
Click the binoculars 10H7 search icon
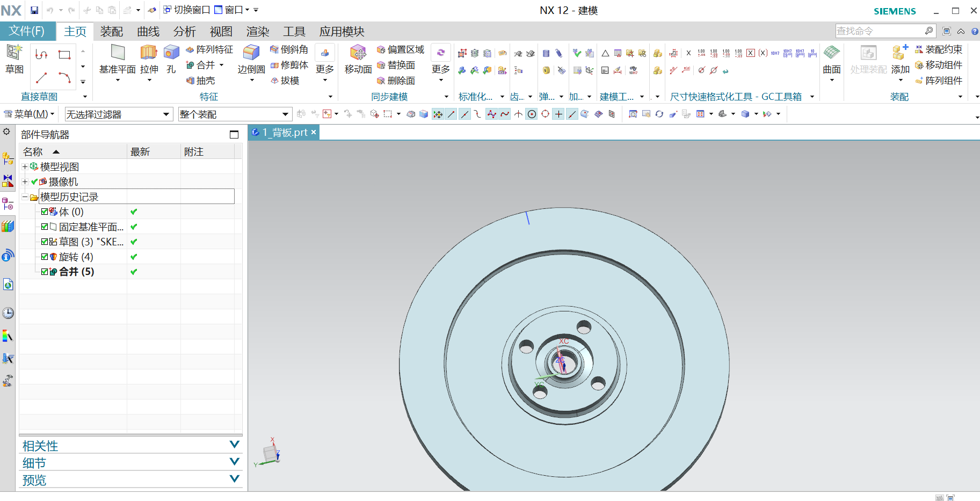coord(634,70)
